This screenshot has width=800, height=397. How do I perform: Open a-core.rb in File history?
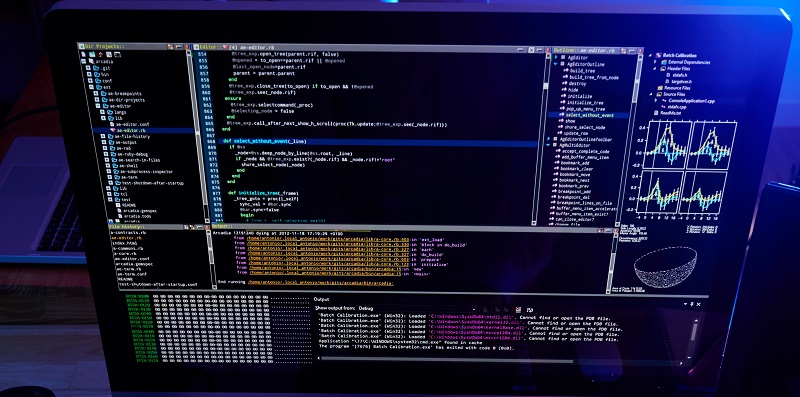click(x=125, y=254)
